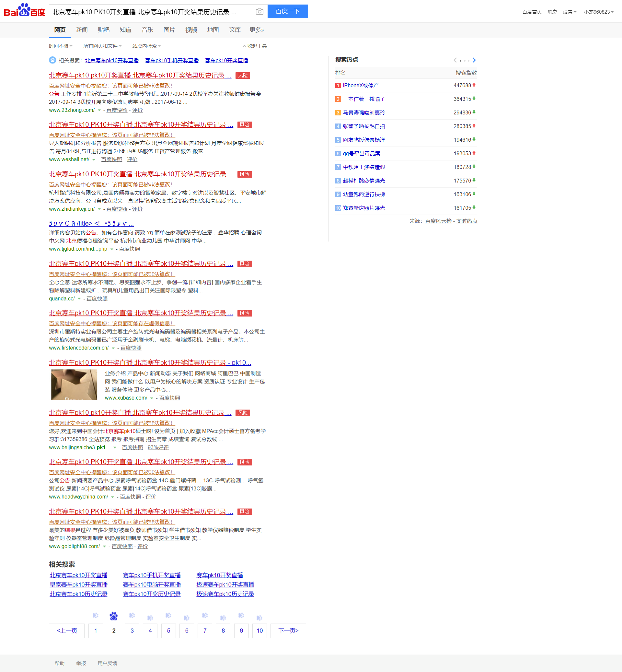Open 举报 footer link
Image resolution: width=622 pixels, height=672 pixels.
[81, 663]
